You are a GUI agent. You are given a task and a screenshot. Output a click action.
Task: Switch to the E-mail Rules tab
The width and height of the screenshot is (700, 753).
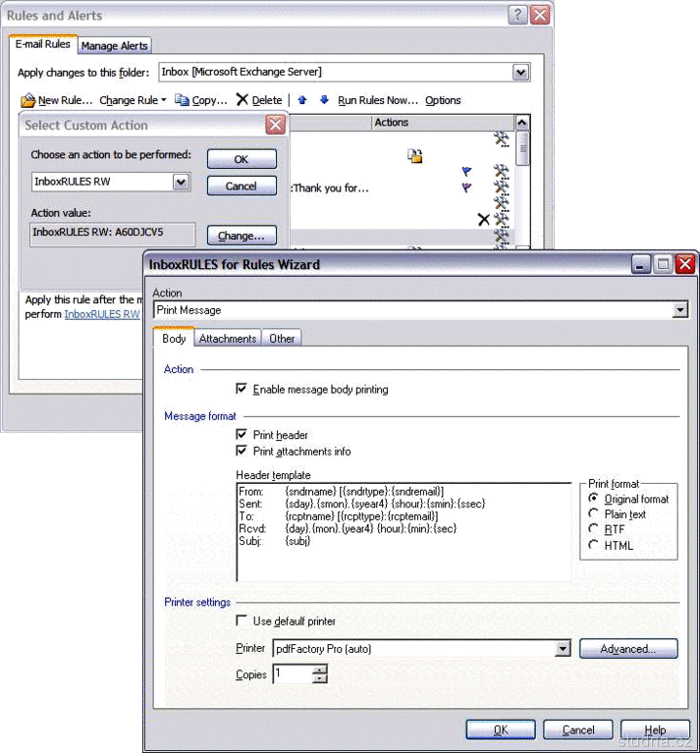point(43,44)
